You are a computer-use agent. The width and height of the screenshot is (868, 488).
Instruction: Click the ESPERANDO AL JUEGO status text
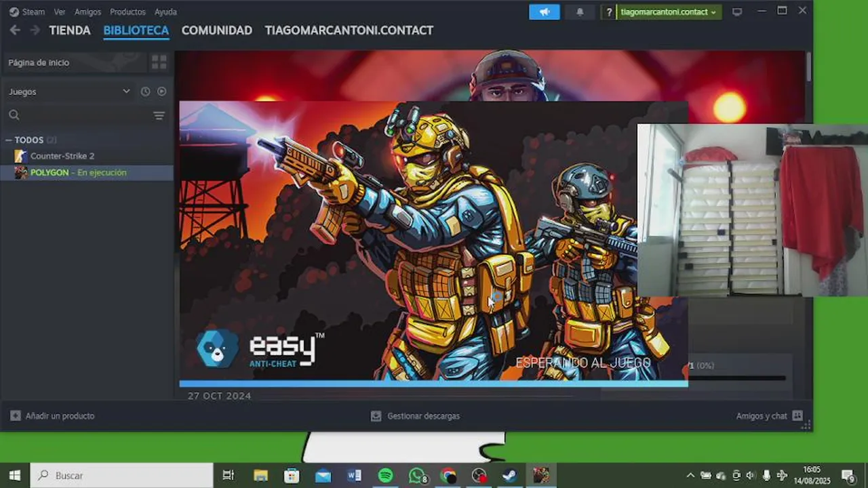583,363
